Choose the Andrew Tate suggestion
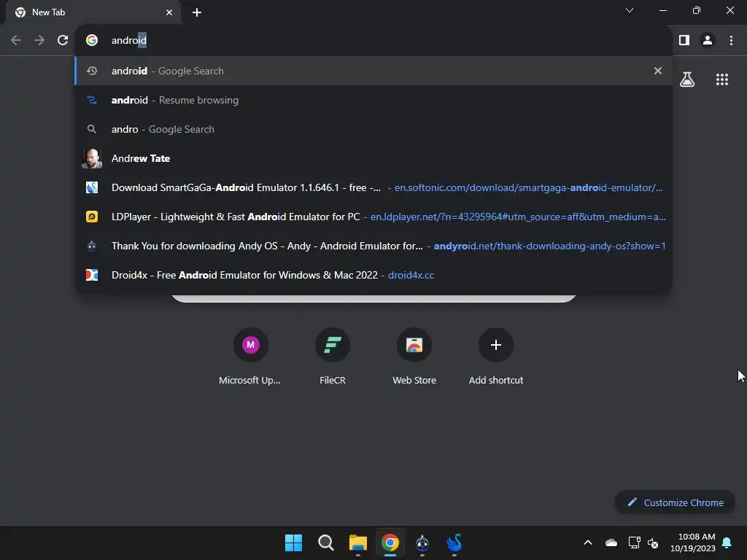The height and width of the screenshot is (560, 747). (x=373, y=158)
